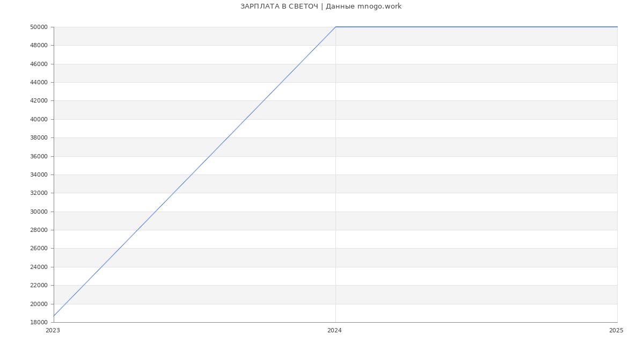
Task: Click the 26000 y-axis label
Action: (39, 249)
